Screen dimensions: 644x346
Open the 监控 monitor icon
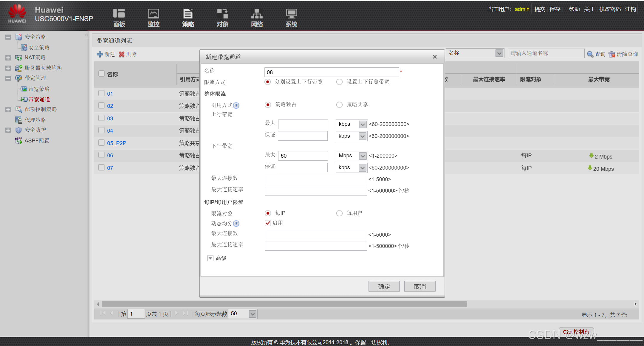pos(154,14)
